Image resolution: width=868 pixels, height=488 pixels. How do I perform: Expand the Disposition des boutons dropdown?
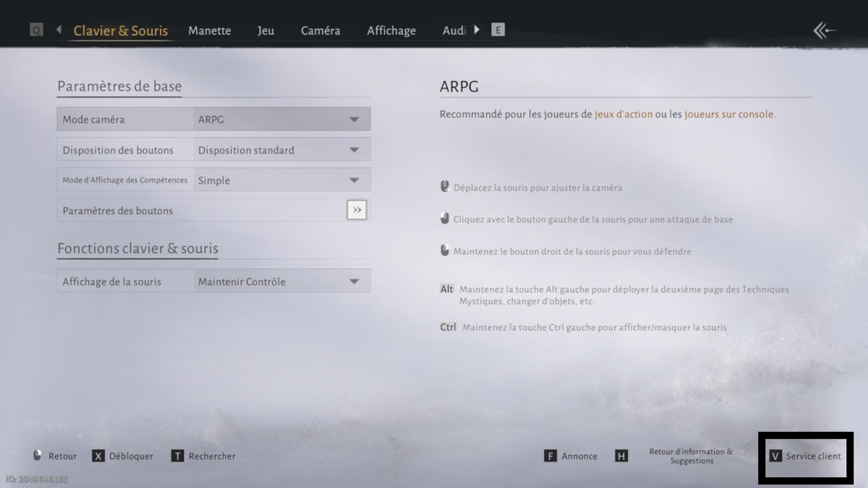click(282, 150)
